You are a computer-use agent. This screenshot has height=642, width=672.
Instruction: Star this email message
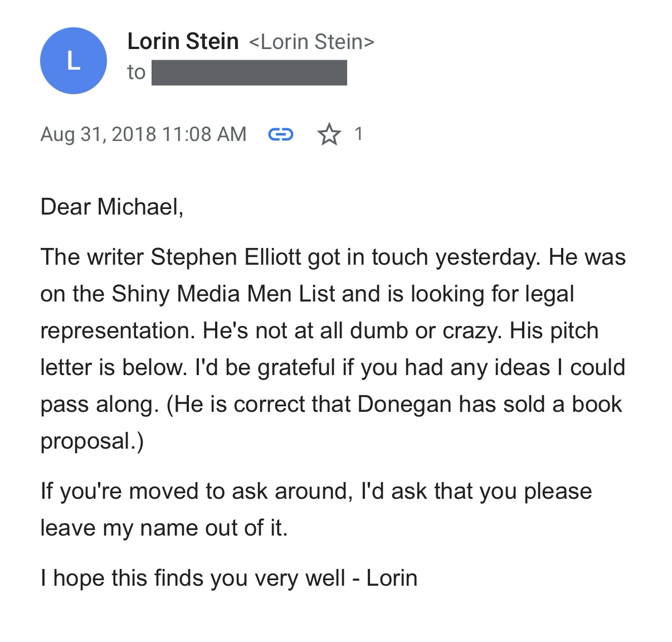329,134
